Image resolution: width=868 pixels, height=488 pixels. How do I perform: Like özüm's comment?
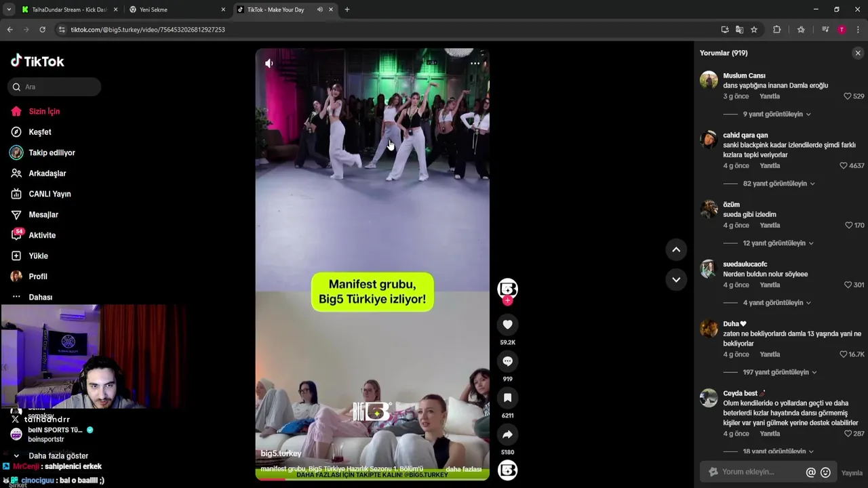(x=849, y=225)
